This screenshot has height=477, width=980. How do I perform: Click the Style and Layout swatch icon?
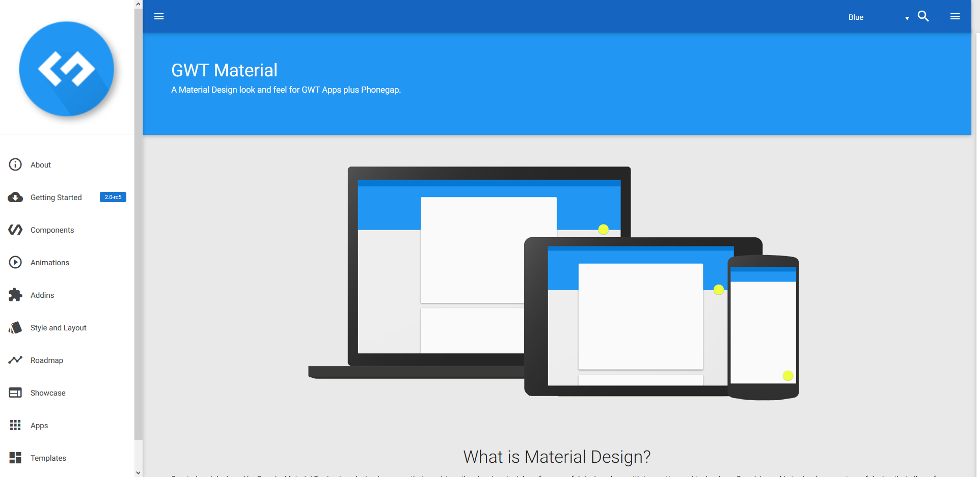pos(15,327)
